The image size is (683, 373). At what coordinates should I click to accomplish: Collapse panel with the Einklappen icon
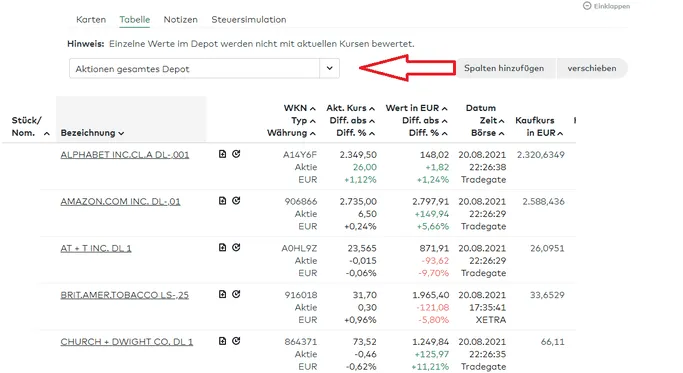587,6
